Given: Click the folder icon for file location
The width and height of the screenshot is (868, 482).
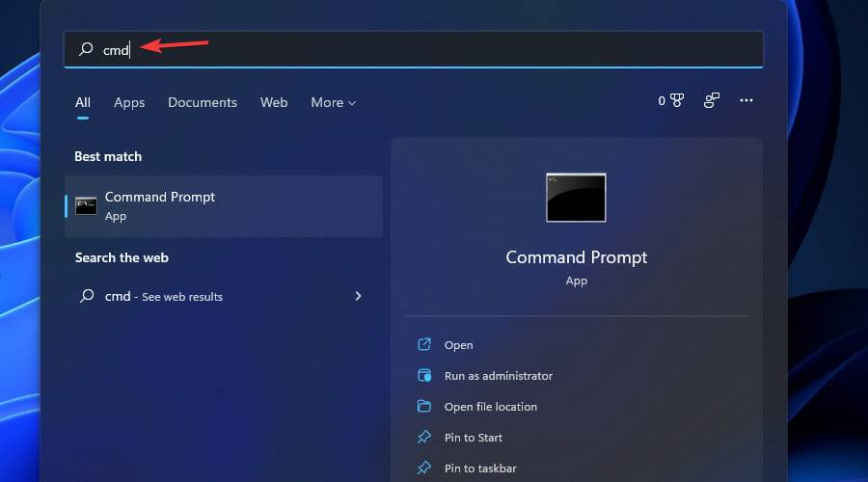Looking at the screenshot, I should tap(424, 406).
